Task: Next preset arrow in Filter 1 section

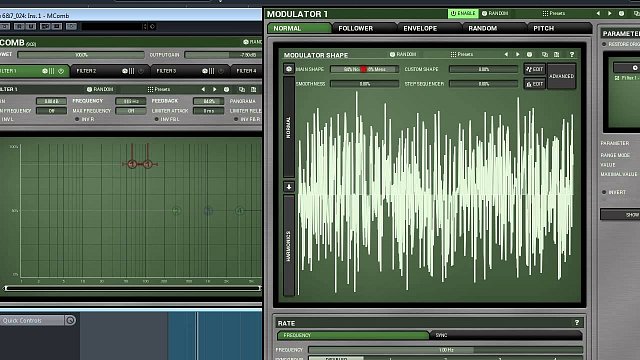Action: pos(215,89)
